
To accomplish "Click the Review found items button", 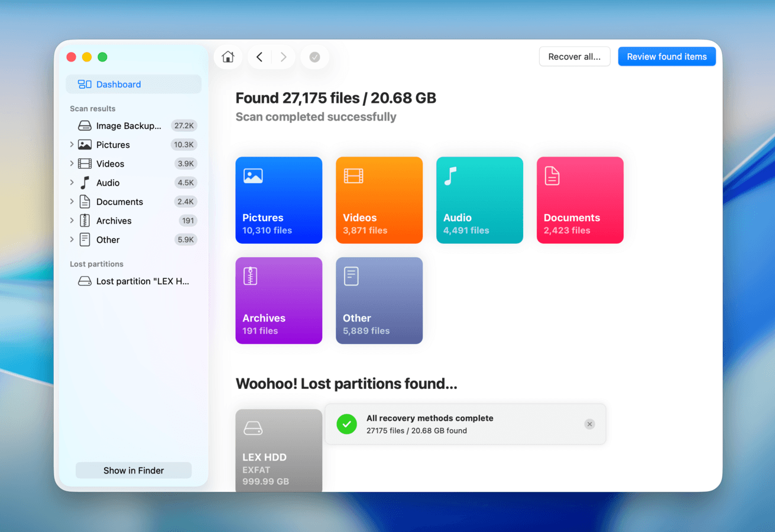I will click(666, 57).
